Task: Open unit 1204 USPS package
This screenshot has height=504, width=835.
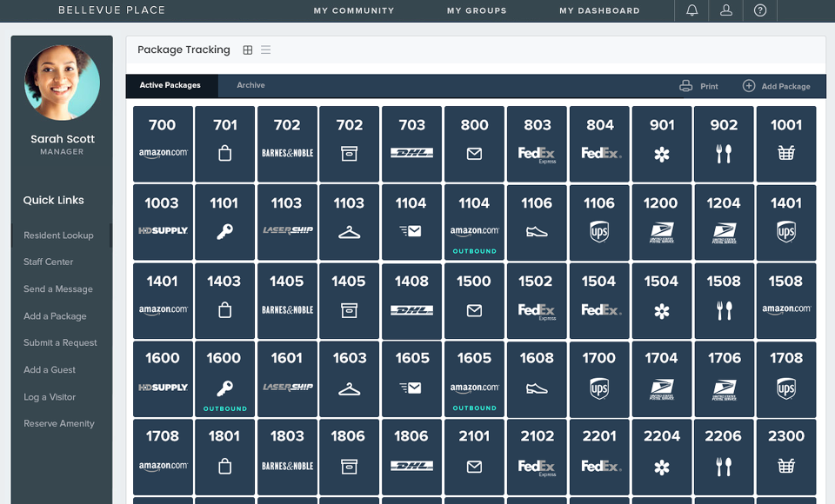Action: click(x=724, y=222)
